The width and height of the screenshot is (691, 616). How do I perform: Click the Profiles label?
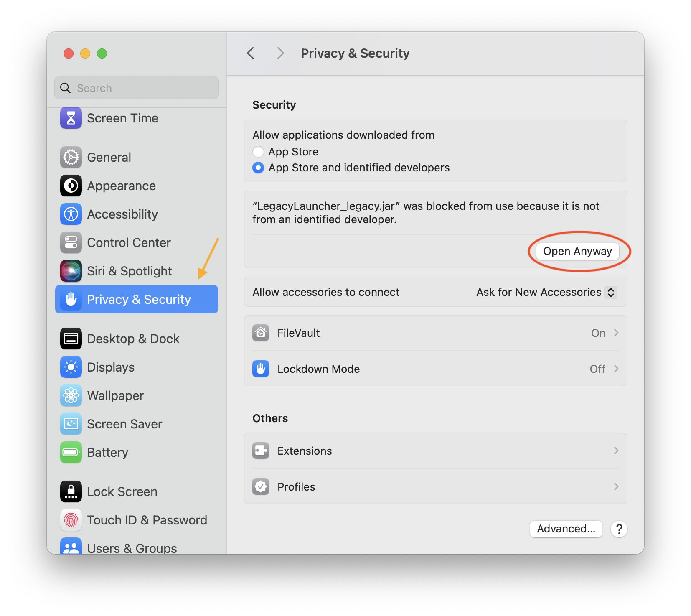[296, 487]
